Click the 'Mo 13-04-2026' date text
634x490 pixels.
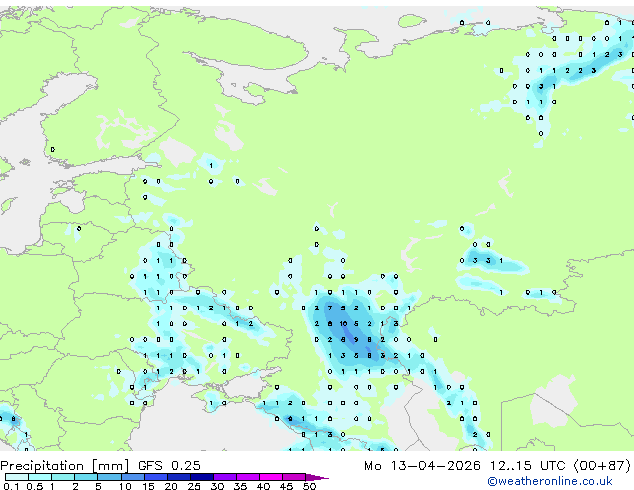(x=422, y=466)
